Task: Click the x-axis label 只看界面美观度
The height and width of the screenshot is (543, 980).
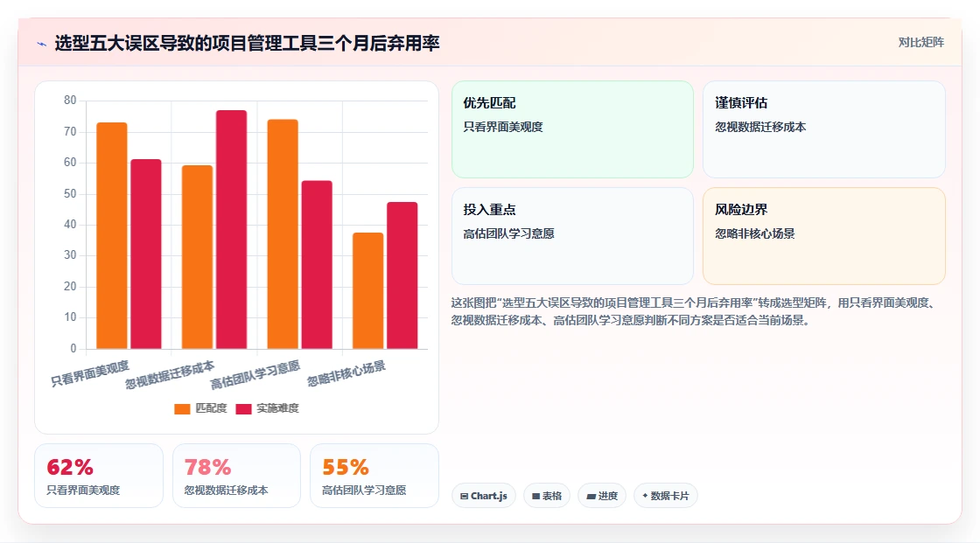Action: click(x=90, y=373)
